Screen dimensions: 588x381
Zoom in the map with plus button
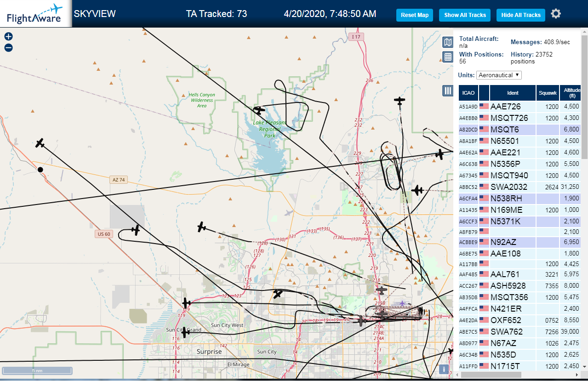(x=8, y=37)
